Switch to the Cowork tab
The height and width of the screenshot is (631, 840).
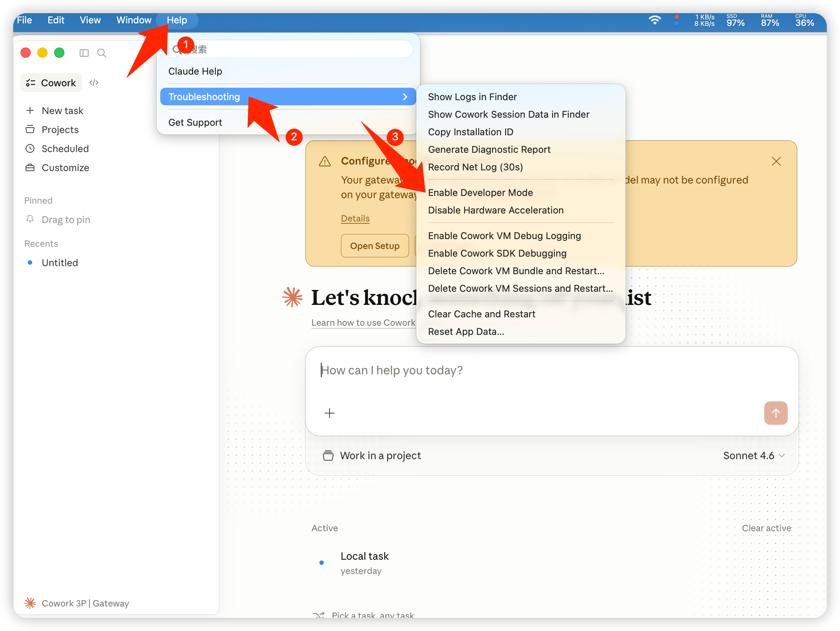(x=51, y=83)
